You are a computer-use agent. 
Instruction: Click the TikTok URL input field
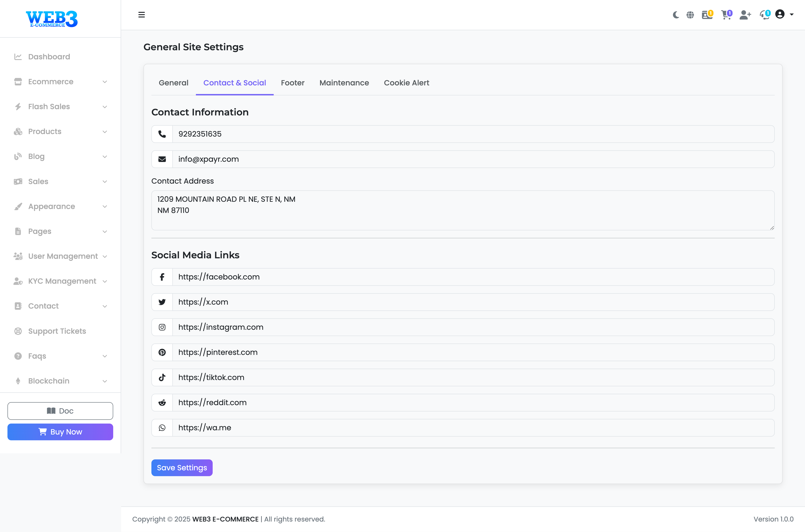[473, 377]
